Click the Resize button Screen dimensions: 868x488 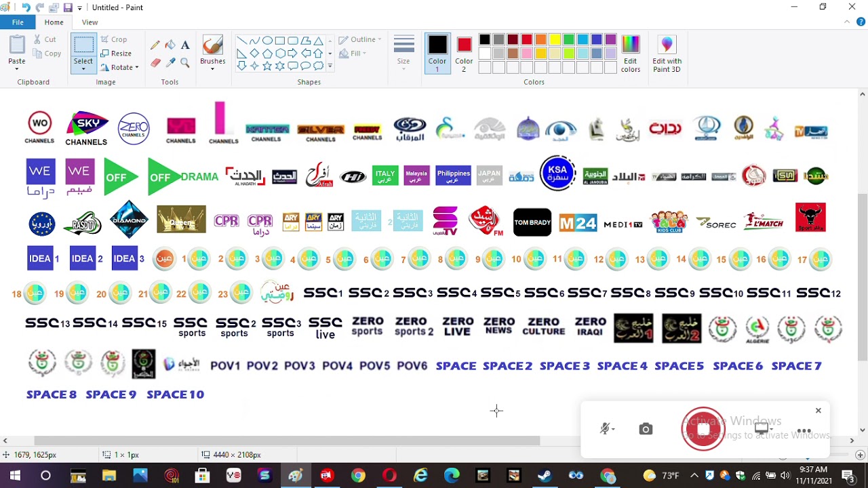[116, 54]
